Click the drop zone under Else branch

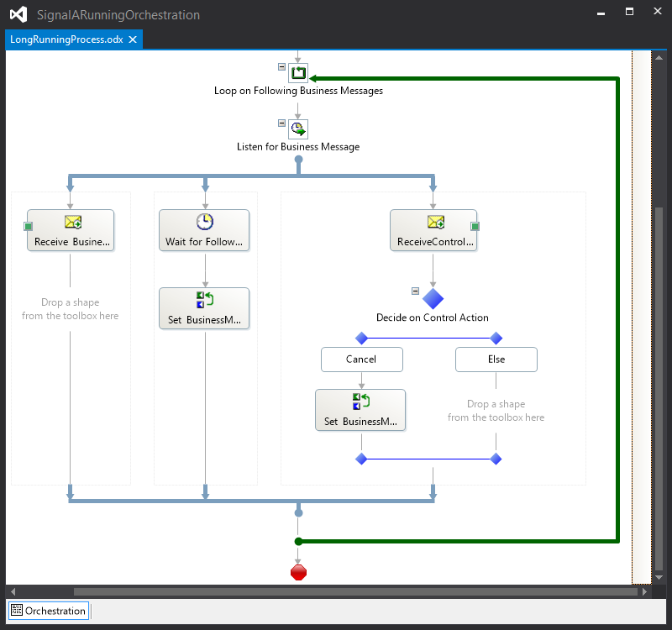496,411
